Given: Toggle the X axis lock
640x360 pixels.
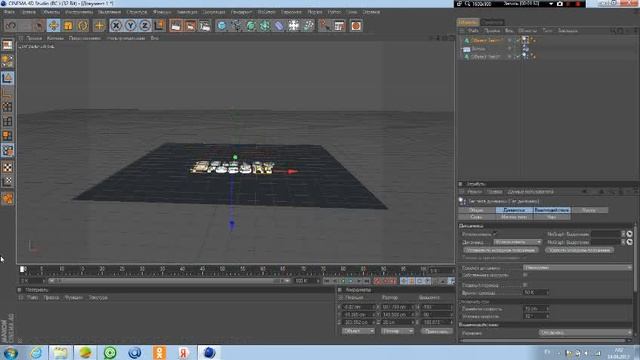Looking at the screenshot, I should pyautogui.click(x=116, y=26).
